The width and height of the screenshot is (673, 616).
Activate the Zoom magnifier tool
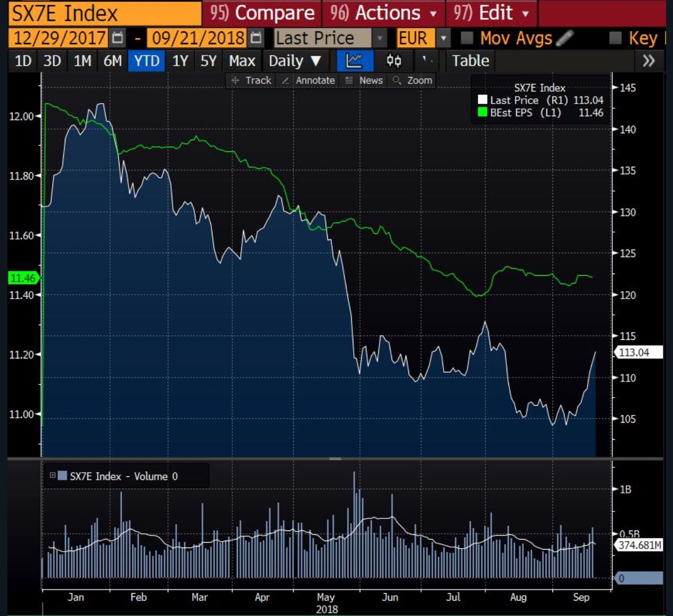413,80
